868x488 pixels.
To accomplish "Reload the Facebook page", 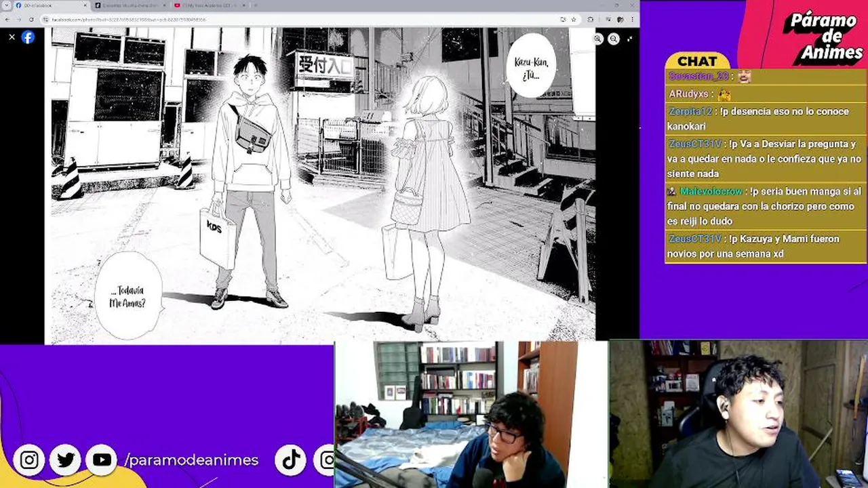I will [x=31, y=20].
